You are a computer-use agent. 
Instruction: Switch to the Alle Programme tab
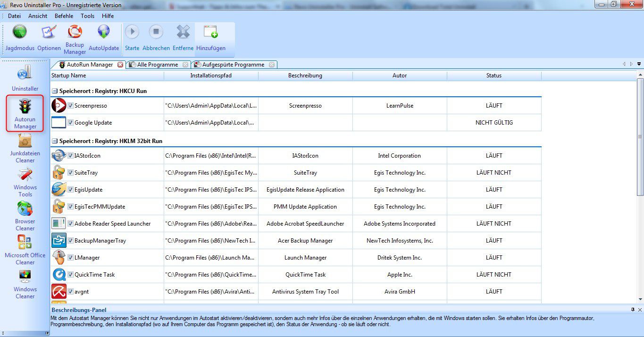[x=156, y=64]
